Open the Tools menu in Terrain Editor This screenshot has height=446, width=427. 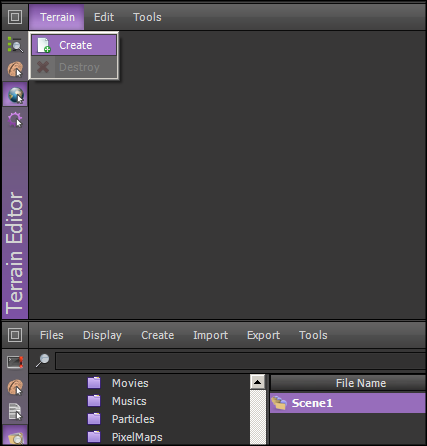pos(147,17)
